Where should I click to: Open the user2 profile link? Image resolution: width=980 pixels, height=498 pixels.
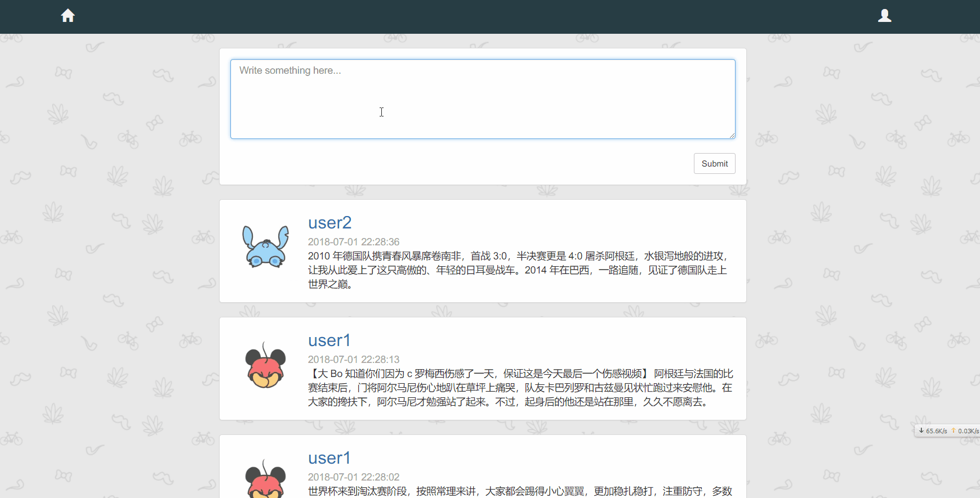pos(329,223)
